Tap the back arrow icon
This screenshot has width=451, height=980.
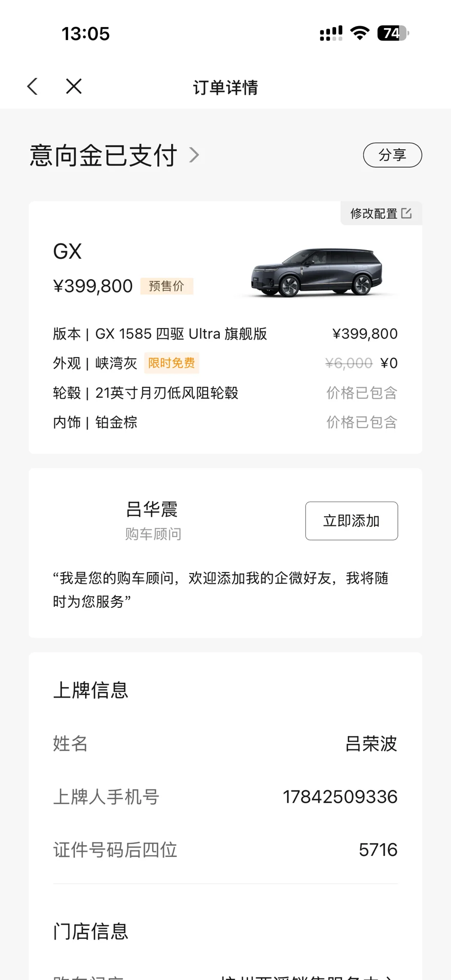(x=33, y=87)
